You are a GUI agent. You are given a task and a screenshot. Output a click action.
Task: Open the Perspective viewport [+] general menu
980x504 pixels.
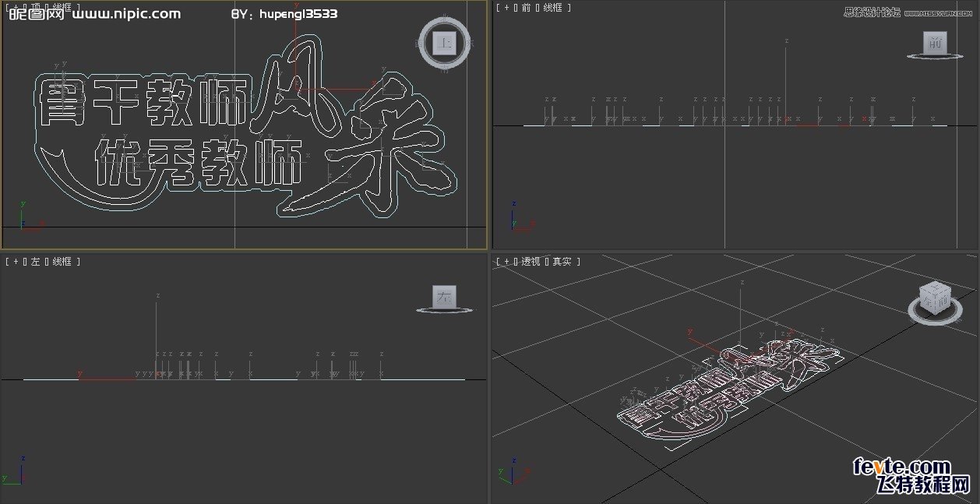point(505,262)
